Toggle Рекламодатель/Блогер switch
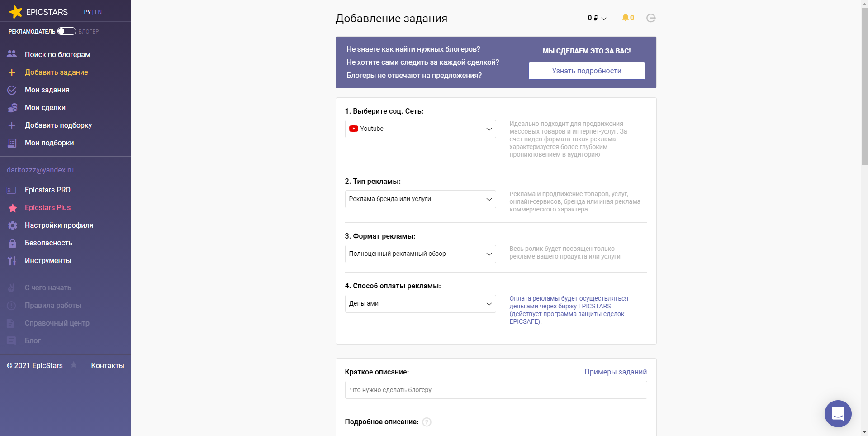 tap(66, 31)
